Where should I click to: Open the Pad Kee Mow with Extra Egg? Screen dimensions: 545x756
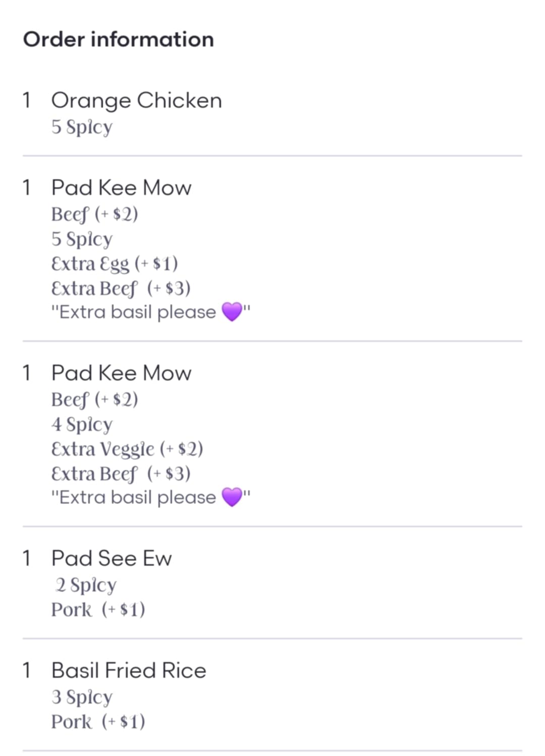121,188
